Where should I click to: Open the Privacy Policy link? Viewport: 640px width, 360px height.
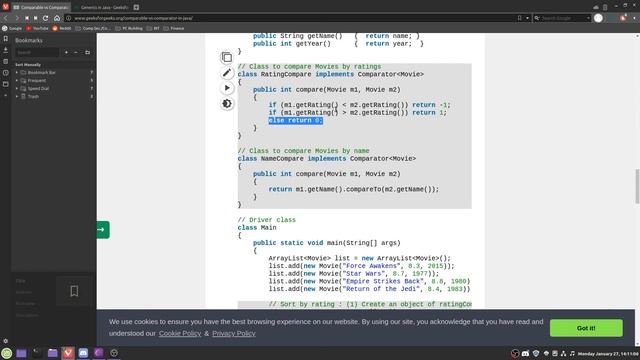tap(233, 333)
